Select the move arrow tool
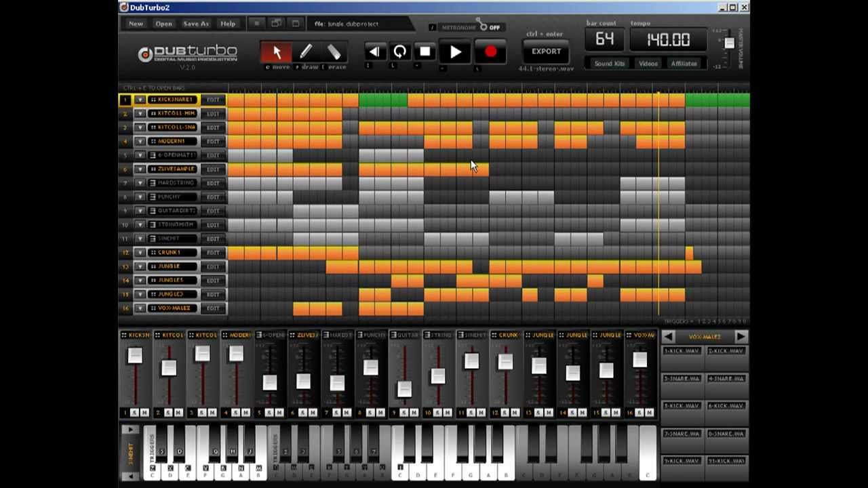Image resolution: width=868 pixels, height=488 pixels. click(277, 52)
